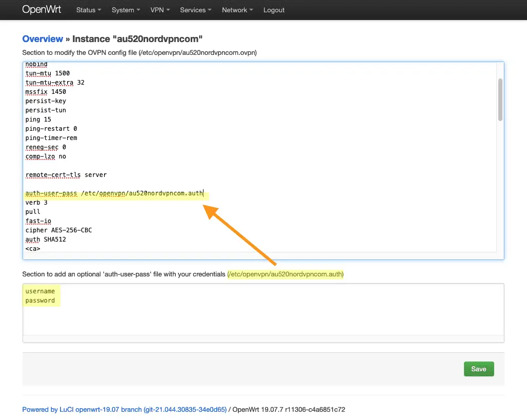The image size is (527, 420).
Task: Open the Status dropdown menu
Action: point(88,10)
